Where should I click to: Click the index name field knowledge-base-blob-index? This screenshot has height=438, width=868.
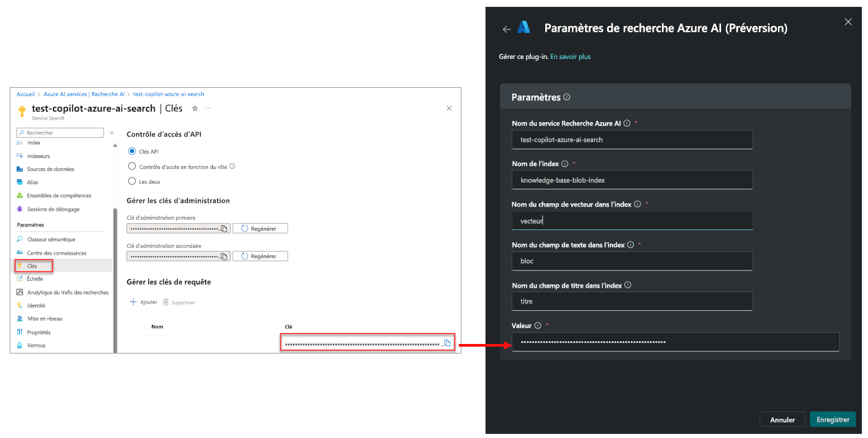(632, 180)
